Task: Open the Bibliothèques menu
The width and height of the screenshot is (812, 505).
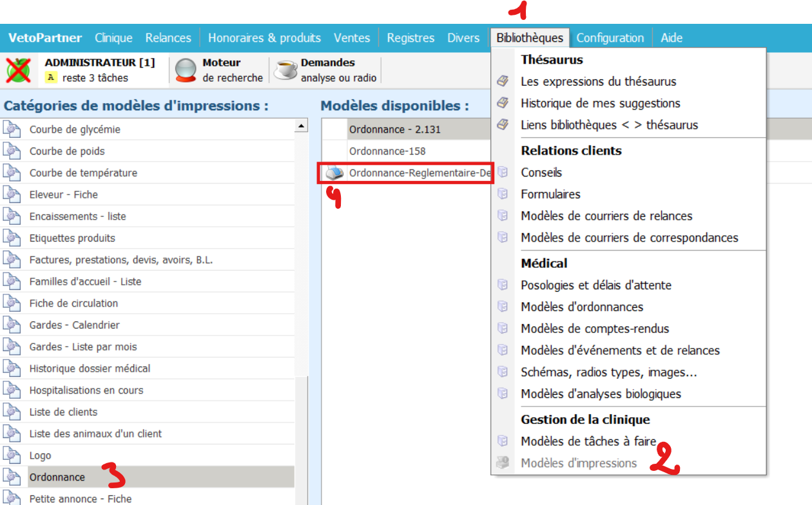Action: (529, 38)
